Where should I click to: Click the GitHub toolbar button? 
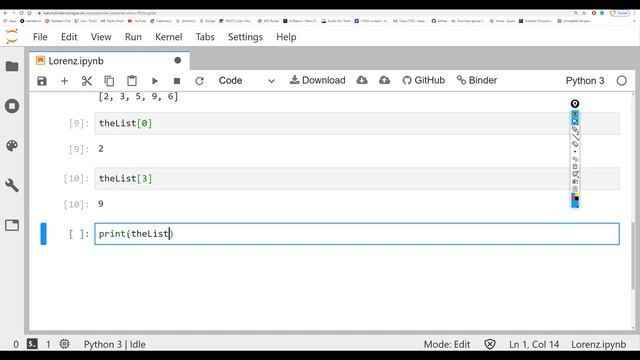[x=424, y=80]
